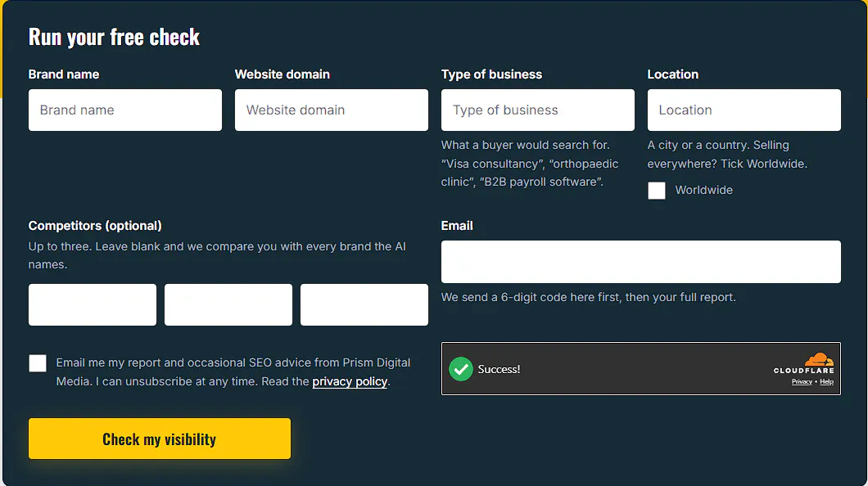Click the 'A city or a country' hint
The image size is (868, 486).
coord(727,155)
